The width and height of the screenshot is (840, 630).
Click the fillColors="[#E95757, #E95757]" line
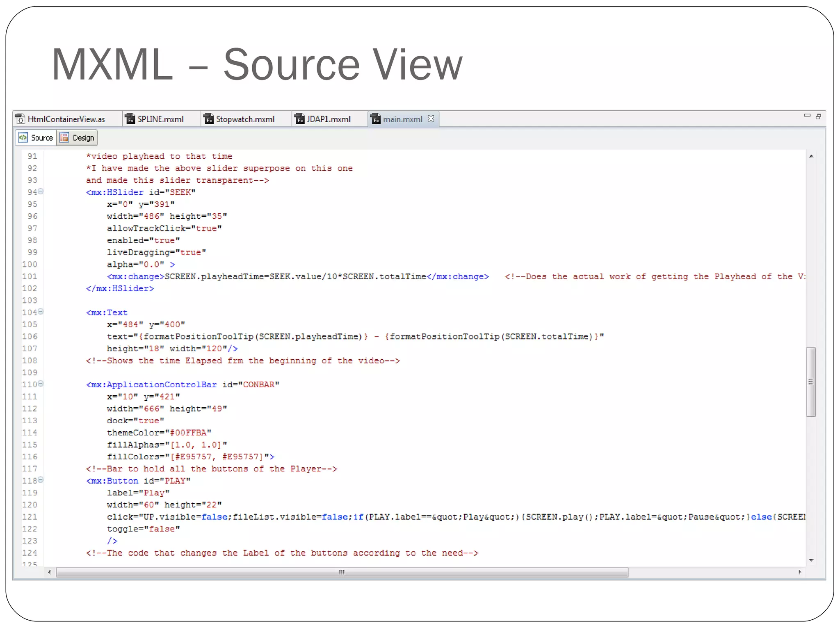click(x=190, y=457)
